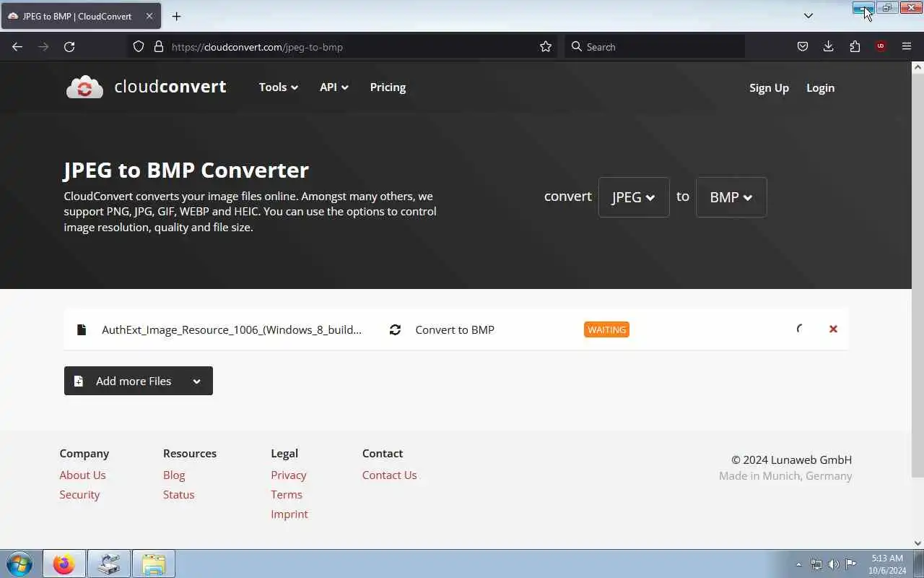This screenshot has height=578, width=924.
Task: Open the shield tracking protection icon
Action: pyautogui.click(x=139, y=46)
